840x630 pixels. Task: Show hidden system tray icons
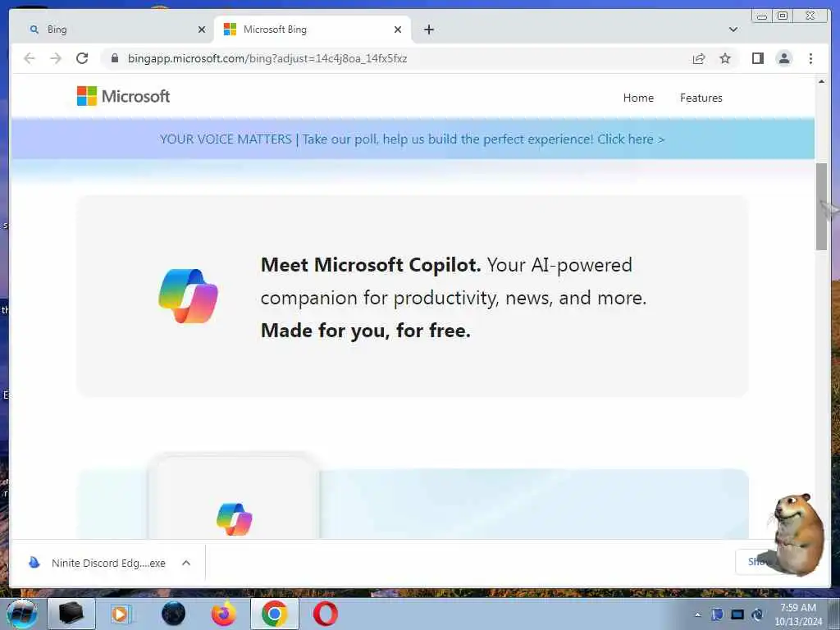click(697, 615)
